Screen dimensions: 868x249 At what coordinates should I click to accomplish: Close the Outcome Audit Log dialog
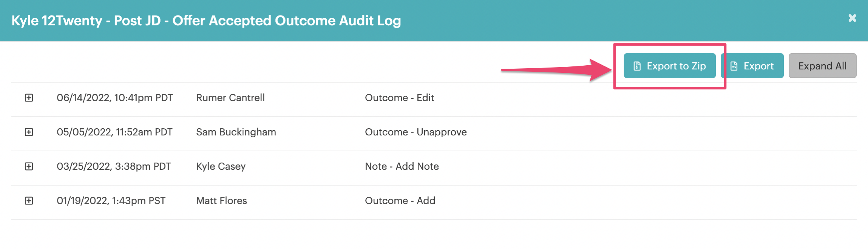click(x=852, y=18)
